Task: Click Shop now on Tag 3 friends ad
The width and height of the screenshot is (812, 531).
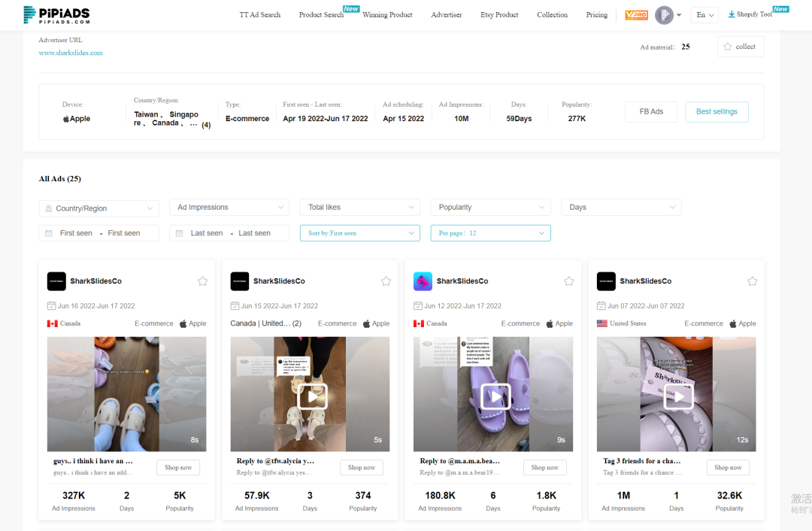Action: [x=728, y=468]
